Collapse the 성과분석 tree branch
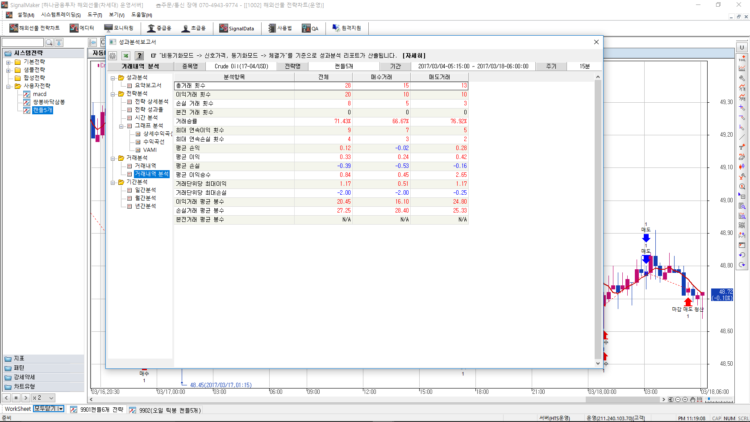The image size is (750, 422). tap(113, 77)
